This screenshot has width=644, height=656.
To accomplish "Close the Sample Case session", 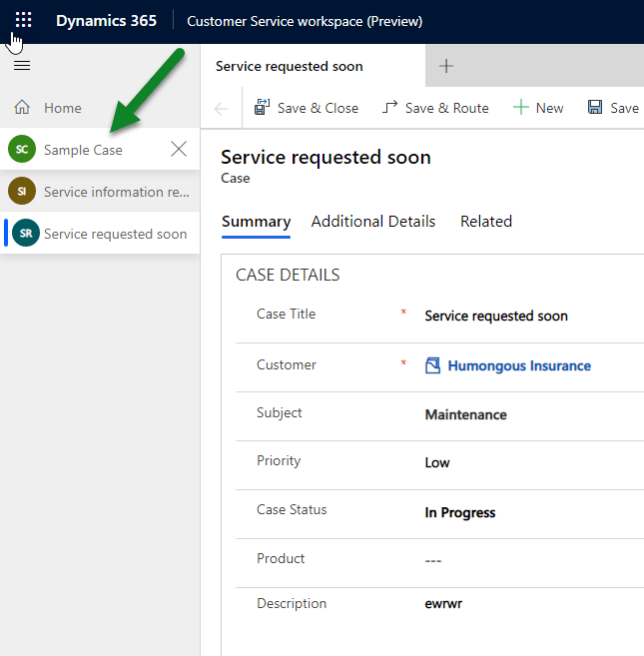I will [179, 150].
